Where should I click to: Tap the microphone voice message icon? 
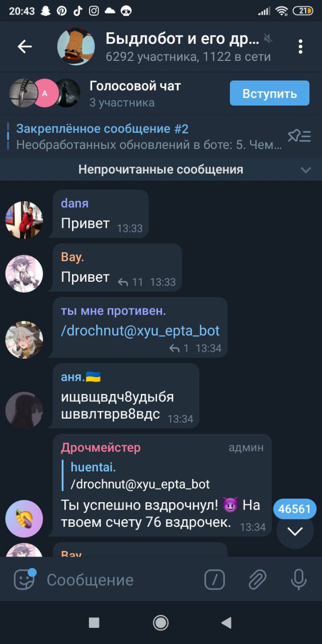coord(299,580)
